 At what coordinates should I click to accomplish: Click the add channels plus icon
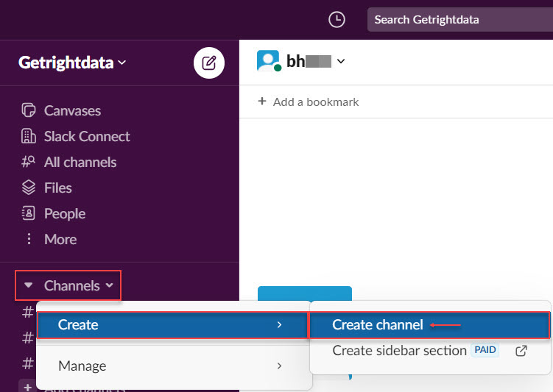tap(27, 386)
